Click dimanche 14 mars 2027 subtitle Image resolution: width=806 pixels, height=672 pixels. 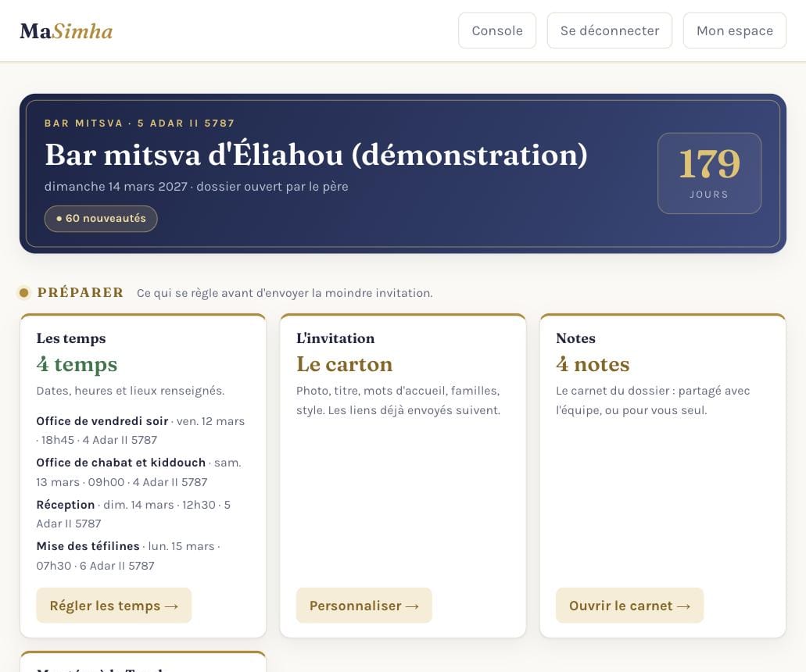coord(196,187)
